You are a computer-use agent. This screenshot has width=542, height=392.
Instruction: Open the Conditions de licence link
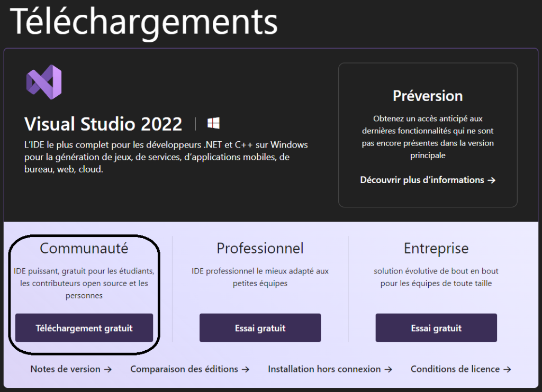461,369
